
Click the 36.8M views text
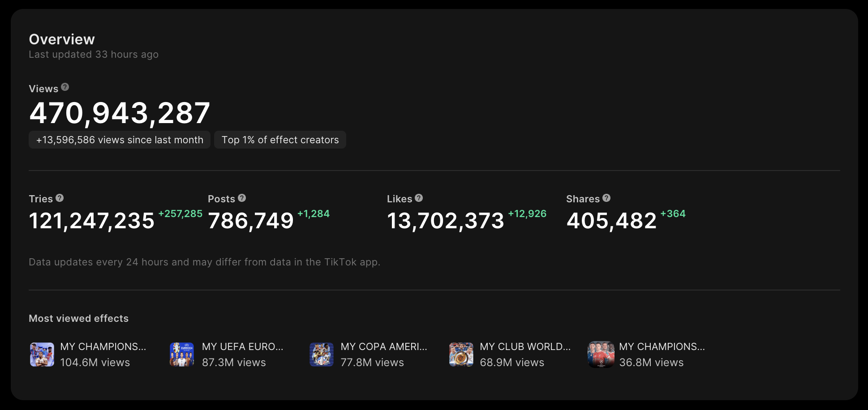[651, 363]
